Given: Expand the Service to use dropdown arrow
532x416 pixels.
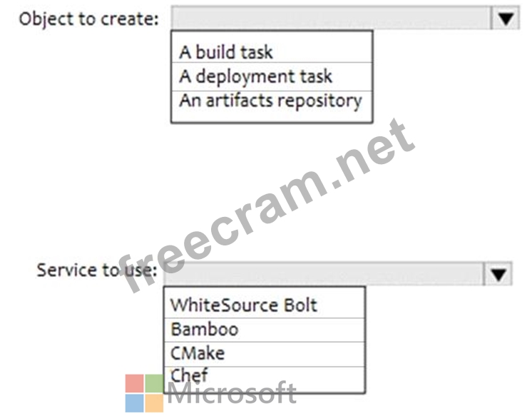Looking at the screenshot, I should [498, 273].
